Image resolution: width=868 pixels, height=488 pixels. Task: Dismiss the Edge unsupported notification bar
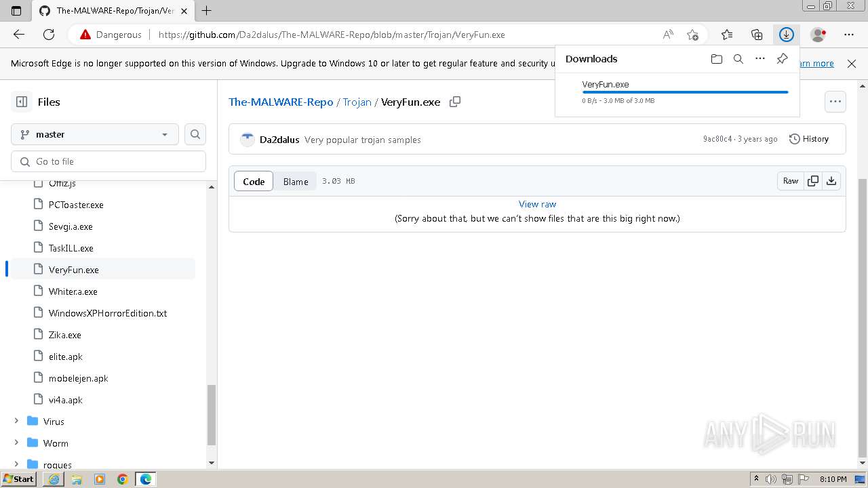pos(852,63)
